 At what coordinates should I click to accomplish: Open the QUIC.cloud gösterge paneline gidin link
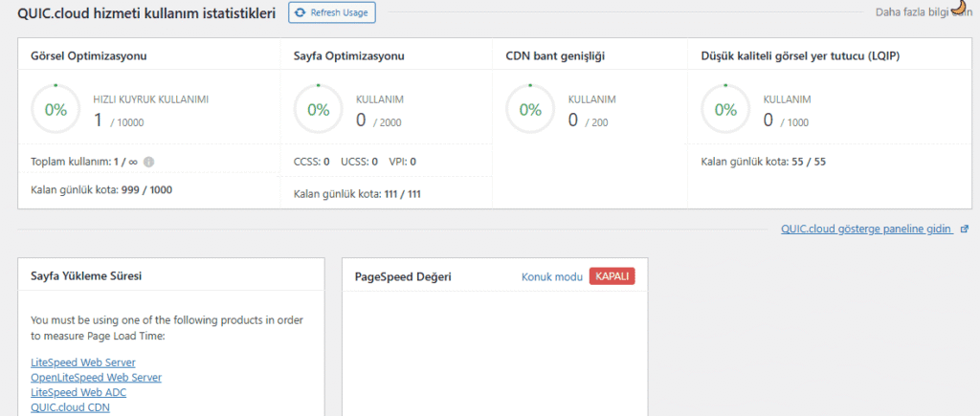tap(867, 230)
